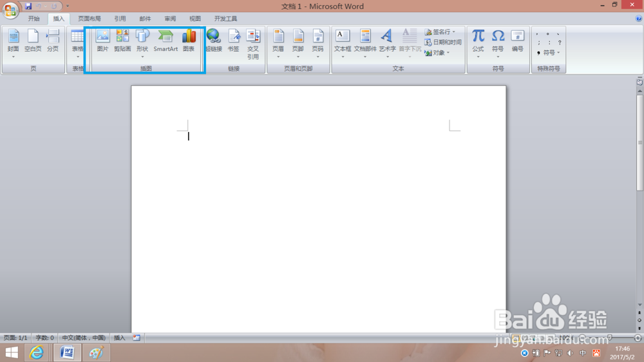644x362 pixels.
Task: Open the special symbols 符号 dropdown
Action: click(x=549, y=53)
